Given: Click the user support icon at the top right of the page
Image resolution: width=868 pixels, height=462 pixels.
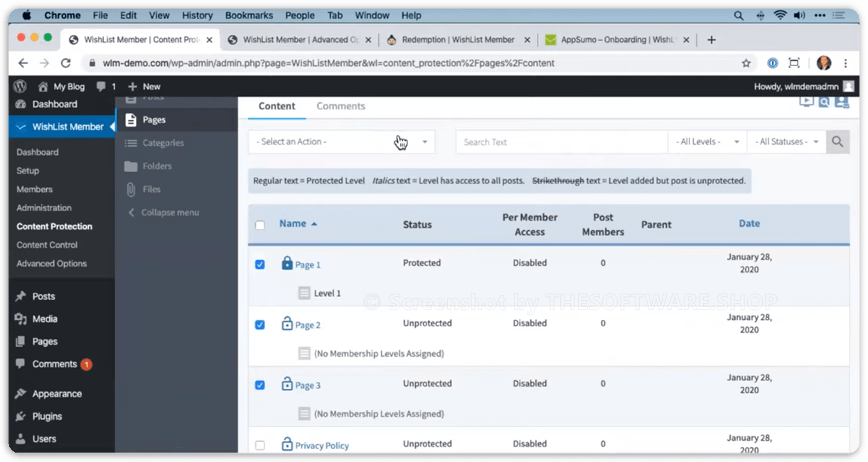Looking at the screenshot, I should pos(842,102).
